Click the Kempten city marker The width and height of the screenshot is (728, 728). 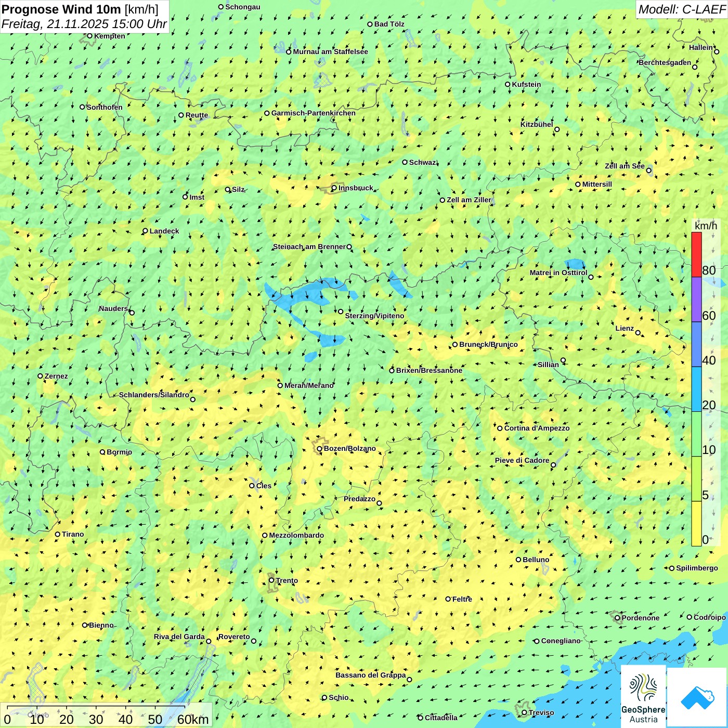89,36
